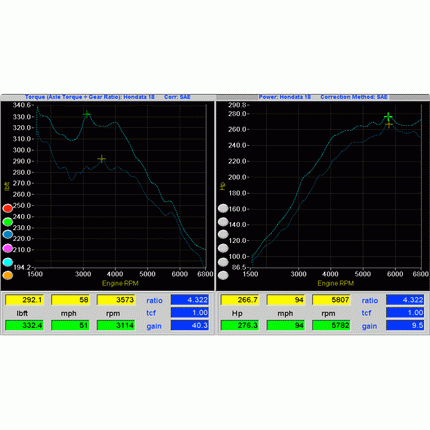The height and width of the screenshot is (430, 430).
Task: Click the Power graph title bar
Action: 323,97
